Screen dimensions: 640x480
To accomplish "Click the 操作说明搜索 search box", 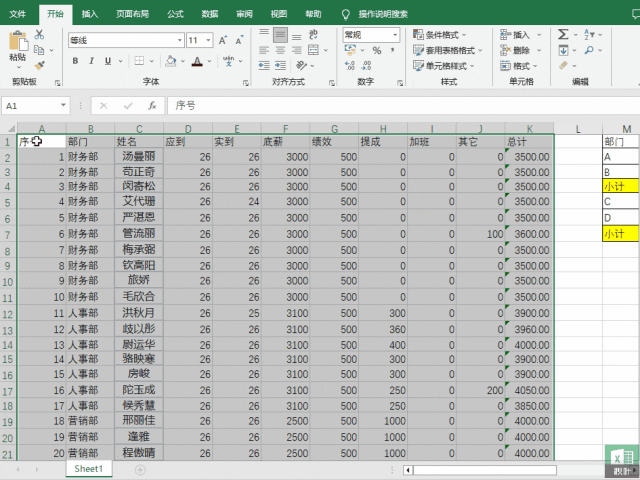I will pyautogui.click(x=383, y=14).
